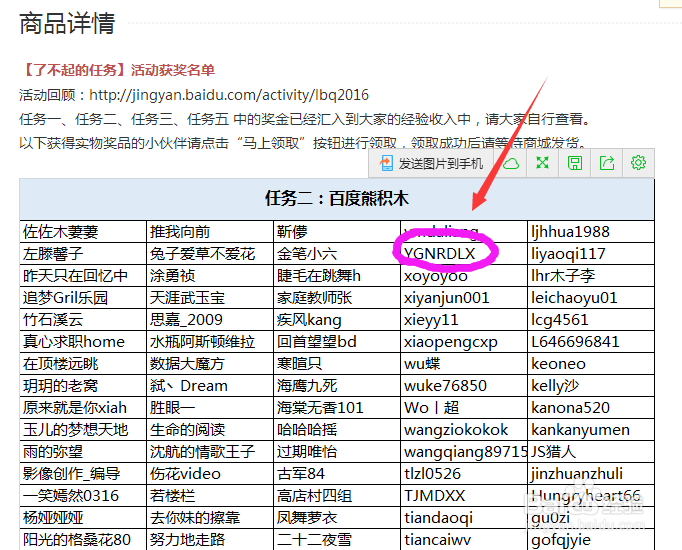Select cell ljhhua1988
682x550 pixels.
tap(591, 232)
